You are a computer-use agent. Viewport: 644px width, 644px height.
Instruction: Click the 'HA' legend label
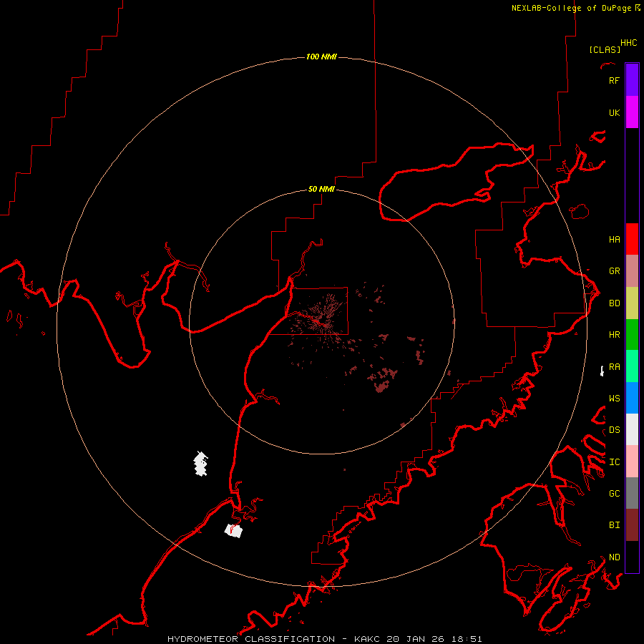(x=614, y=239)
